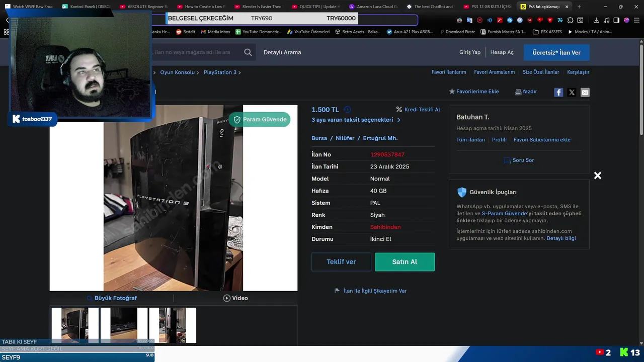
Task: Click the music note toolbar icon
Action: (x=606, y=20)
